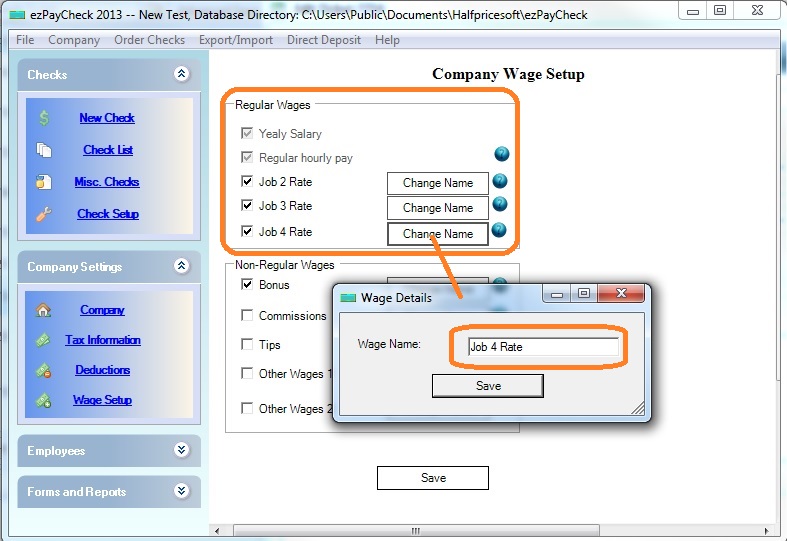Click the Check List documents icon
This screenshot has width=787, height=541.
(x=44, y=150)
